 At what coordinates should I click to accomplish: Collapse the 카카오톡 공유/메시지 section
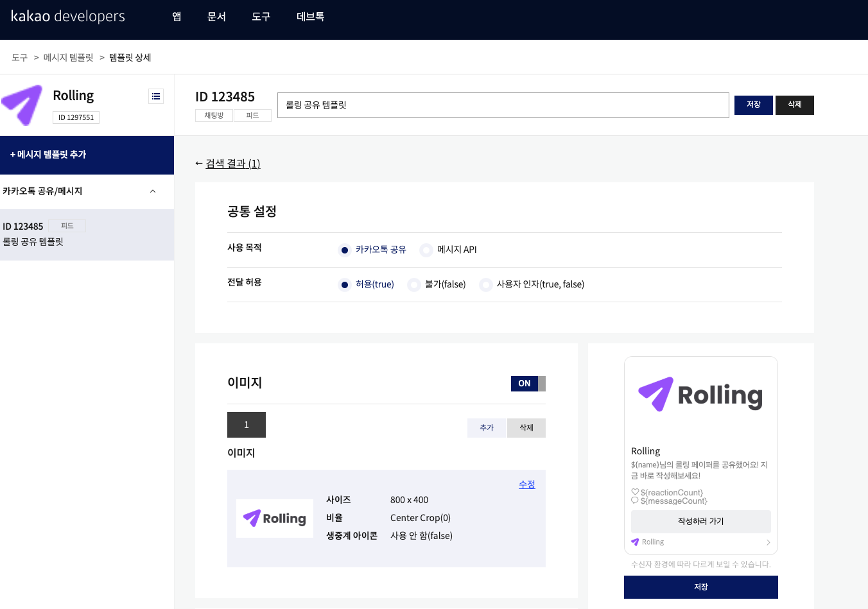pos(153,191)
